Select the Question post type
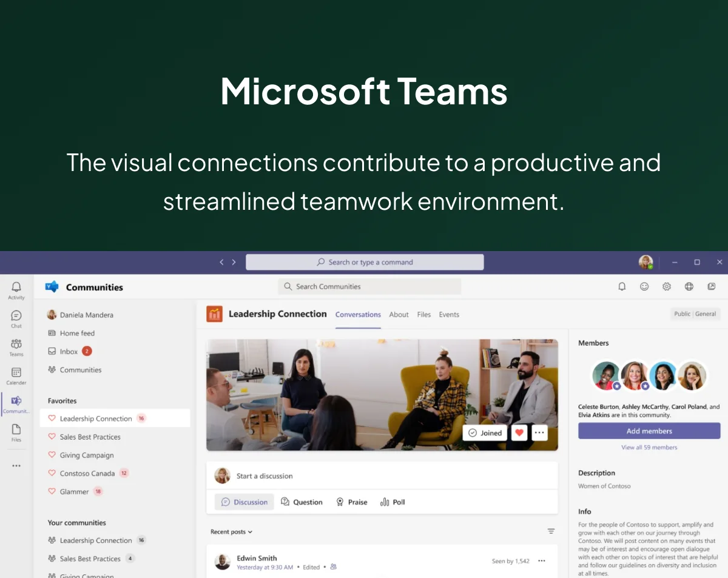Screen dimensions: 728x578 point(302,502)
